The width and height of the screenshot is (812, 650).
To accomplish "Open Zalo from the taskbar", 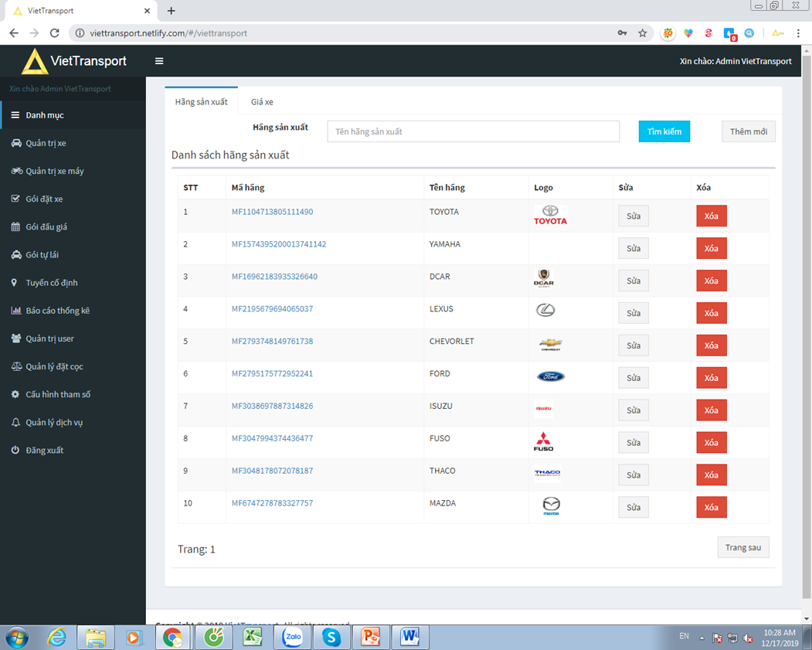I will (292, 637).
